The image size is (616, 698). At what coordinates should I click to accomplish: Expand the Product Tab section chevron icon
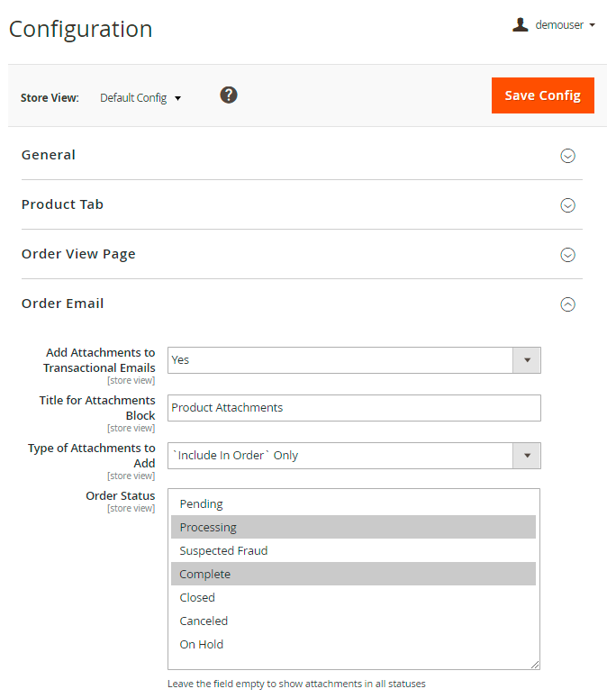click(x=567, y=205)
